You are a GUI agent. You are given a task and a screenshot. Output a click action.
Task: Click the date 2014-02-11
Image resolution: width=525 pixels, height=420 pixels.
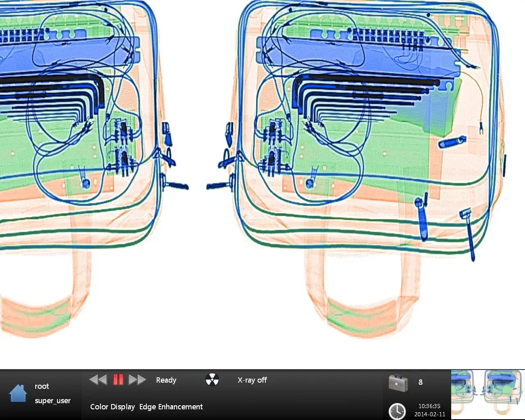tap(430, 414)
